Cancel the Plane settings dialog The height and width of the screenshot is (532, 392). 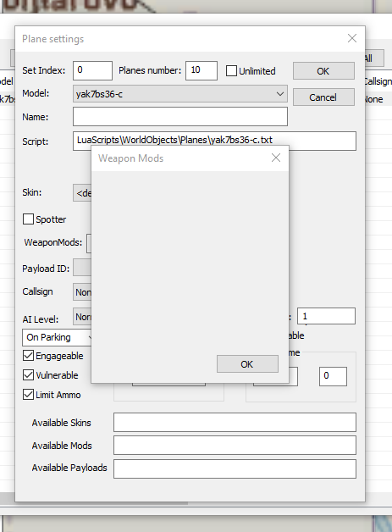click(323, 97)
